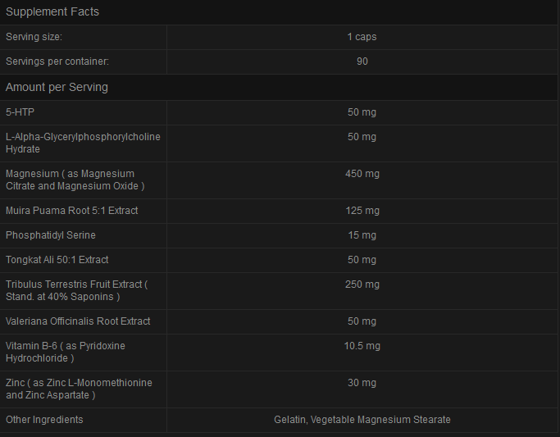Image resolution: width=560 pixels, height=437 pixels.
Task: Click the 90 servings value
Action: [x=362, y=61]
